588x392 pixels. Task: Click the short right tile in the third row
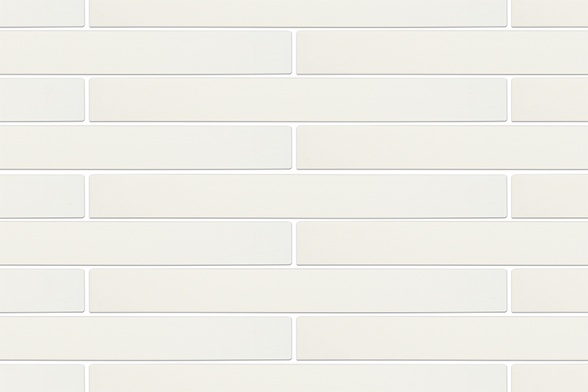tap(550, 100)
